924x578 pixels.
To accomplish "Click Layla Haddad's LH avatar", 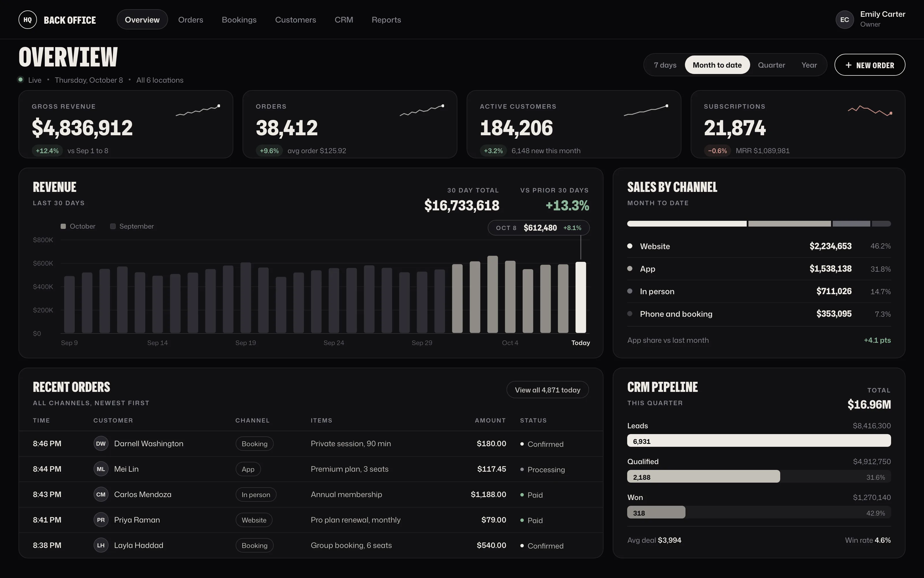I will pyautogui.click(x=101, y=545).
